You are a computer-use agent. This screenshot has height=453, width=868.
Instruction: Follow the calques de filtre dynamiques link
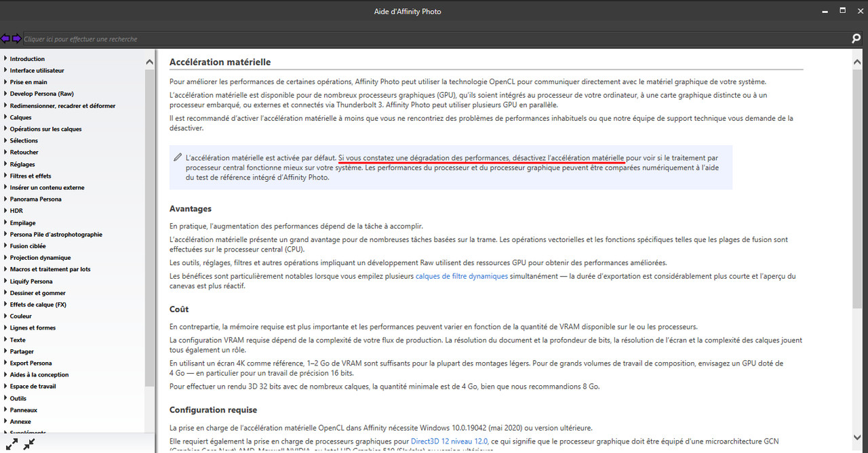(461, 276)
